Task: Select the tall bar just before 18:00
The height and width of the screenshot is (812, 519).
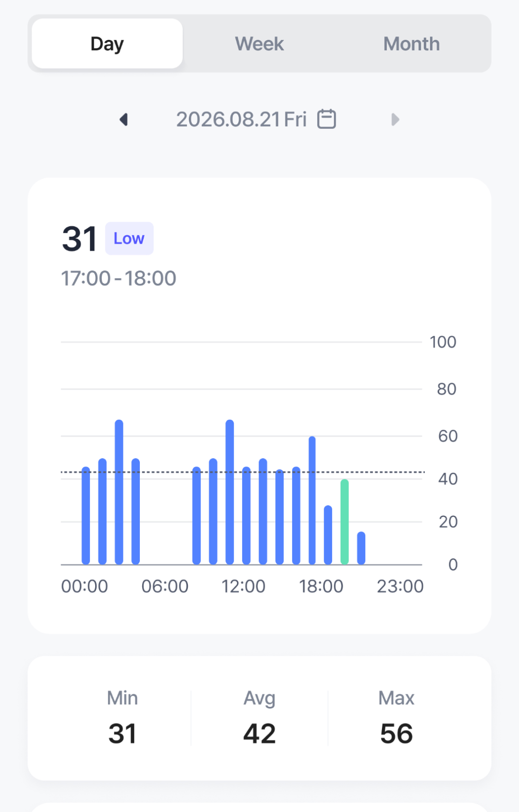Action: (312, 500)
